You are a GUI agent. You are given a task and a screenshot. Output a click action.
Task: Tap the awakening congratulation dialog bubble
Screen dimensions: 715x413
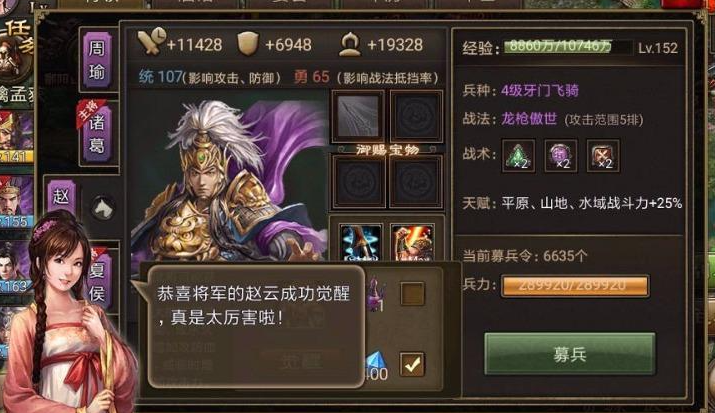255,326
